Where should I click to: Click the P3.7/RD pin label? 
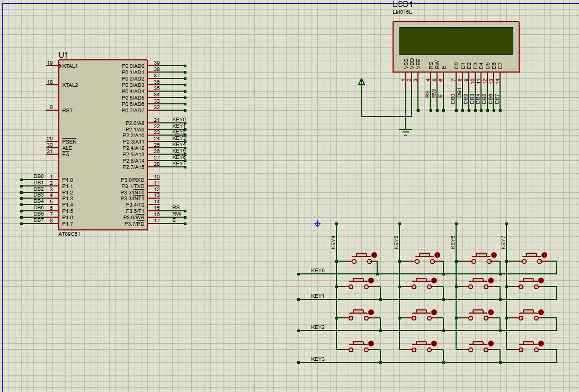[134, 224]
